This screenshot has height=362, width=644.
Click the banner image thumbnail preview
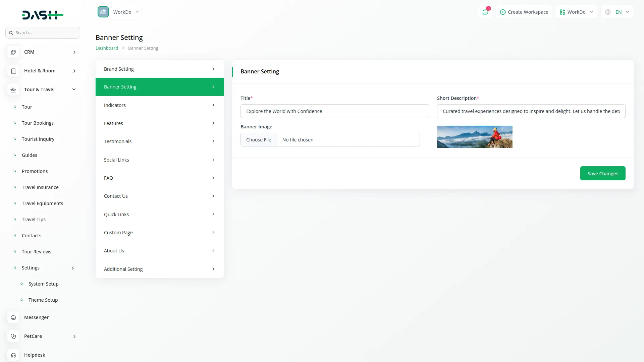pyautogui.click(x=474, y=137)
